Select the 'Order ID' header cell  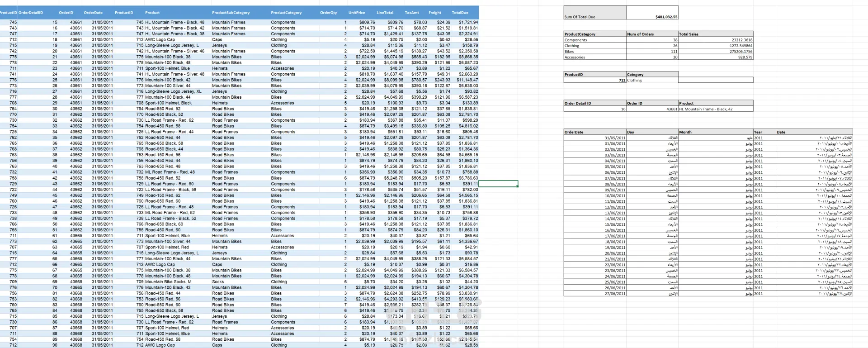point(652,103)
